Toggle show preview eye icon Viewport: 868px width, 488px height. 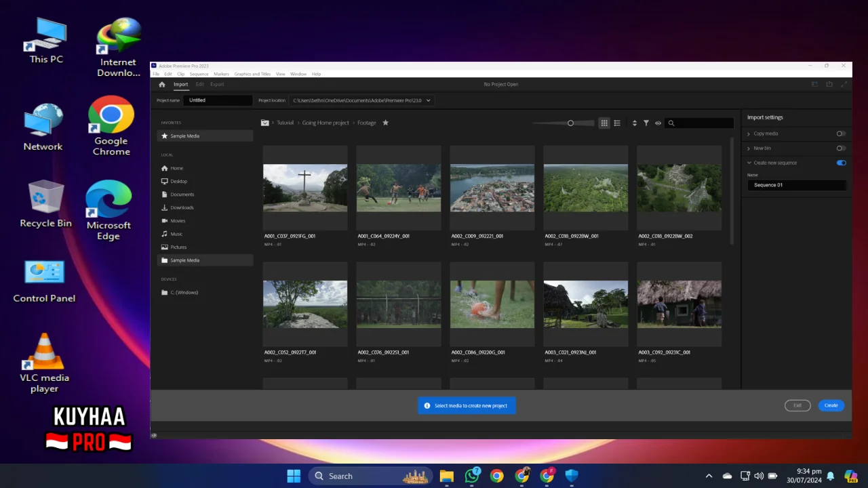pyautogui.click(x=658, y=123)
